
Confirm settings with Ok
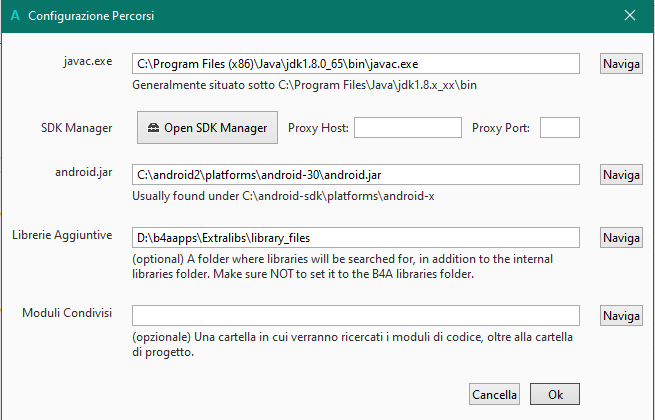[x=555, y=394]
